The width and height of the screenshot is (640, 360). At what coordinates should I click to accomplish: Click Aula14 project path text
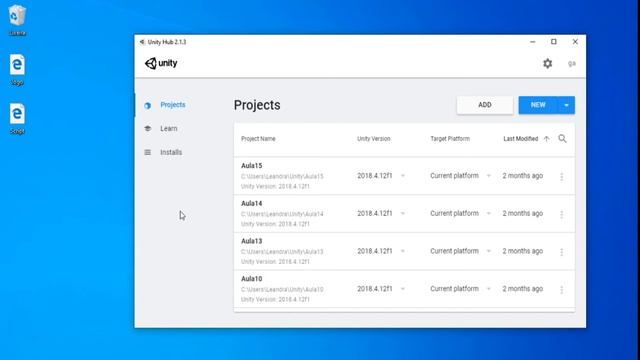coord(282,214)
